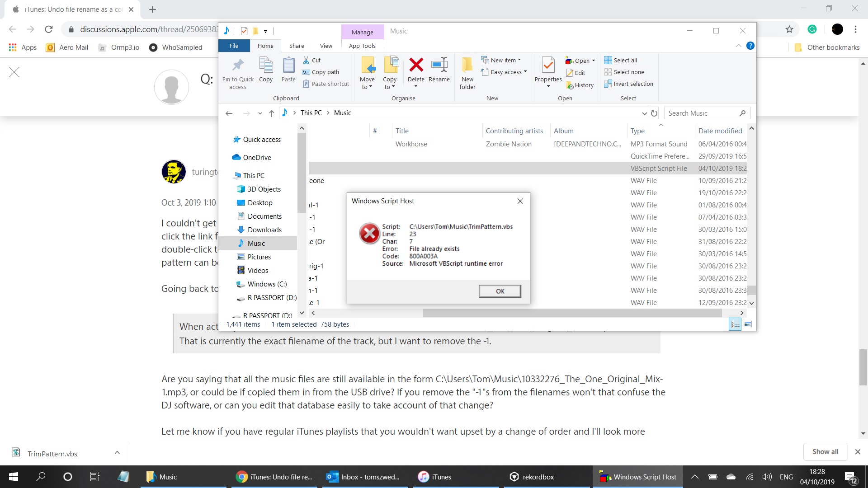The width and height of the screenshot is (868, 488).
Task: Click the Properties checkmark icon
Action: 548,66
